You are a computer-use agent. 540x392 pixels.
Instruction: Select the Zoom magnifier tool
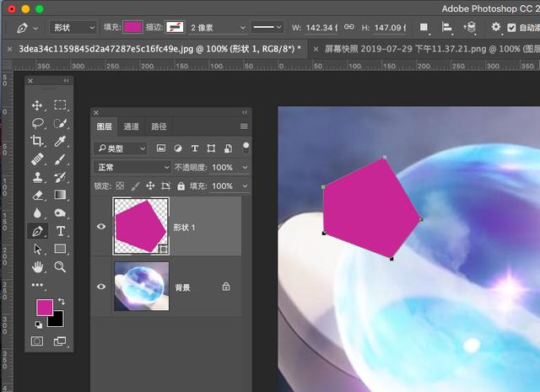(x=60, y=266)
